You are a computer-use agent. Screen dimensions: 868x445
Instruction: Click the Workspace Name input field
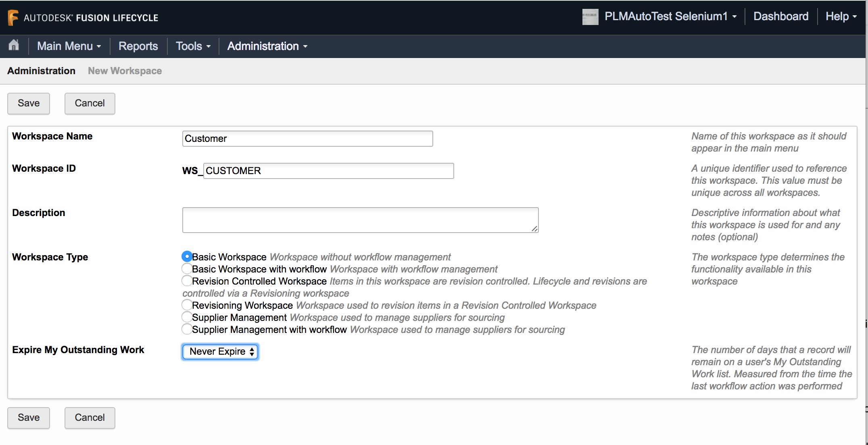pyautogui.click(x=307, y=138)
